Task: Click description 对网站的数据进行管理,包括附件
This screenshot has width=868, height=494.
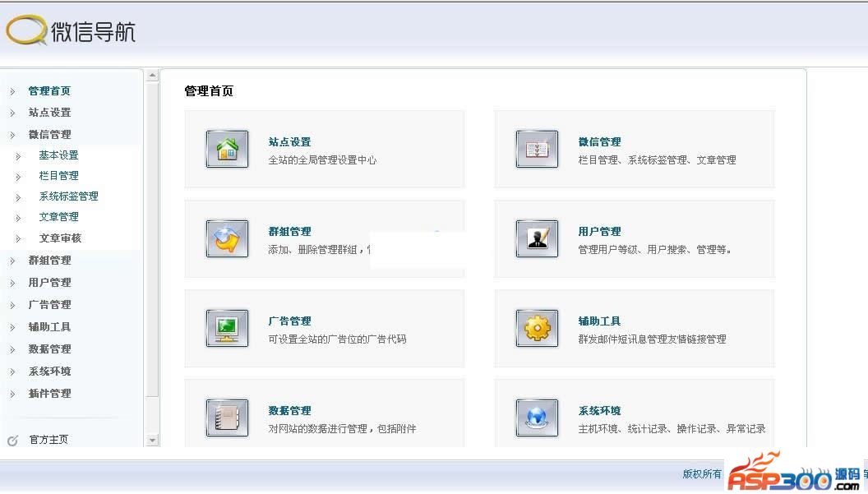Action: tap(342, 428)
